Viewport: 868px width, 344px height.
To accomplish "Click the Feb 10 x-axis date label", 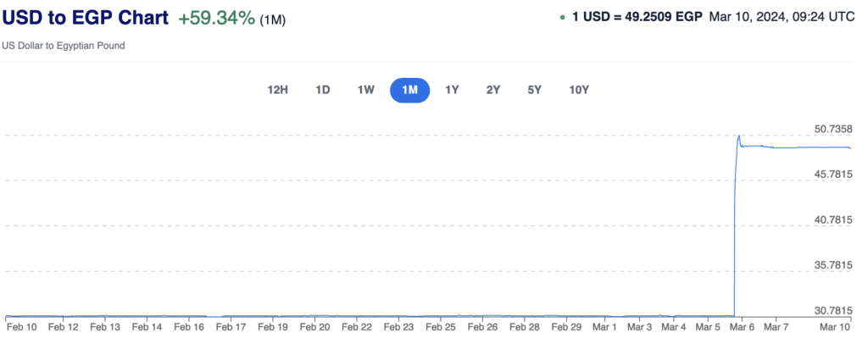I will [21, 326].
